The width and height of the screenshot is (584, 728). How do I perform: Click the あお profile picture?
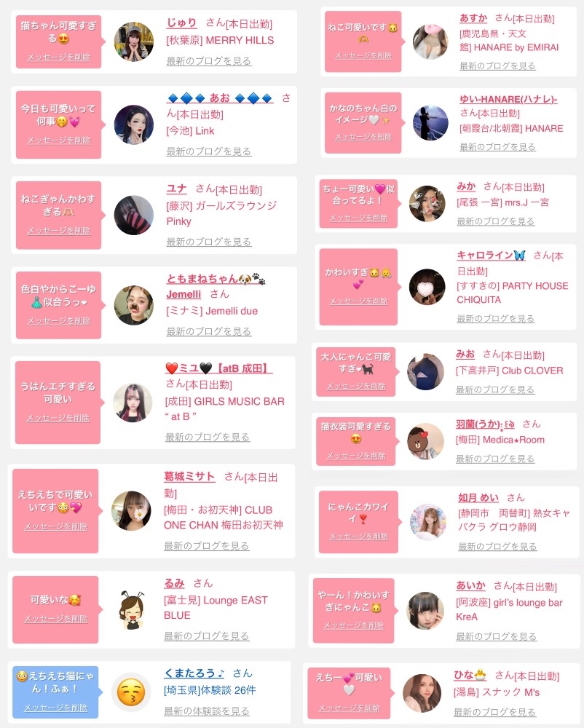click(134, 124)
